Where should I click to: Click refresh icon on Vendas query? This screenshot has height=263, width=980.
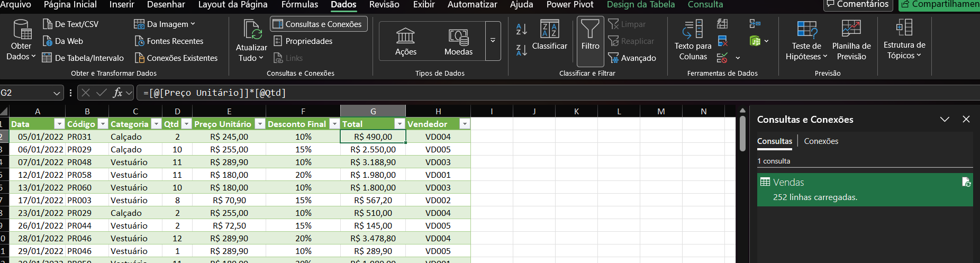coord(966,182)
